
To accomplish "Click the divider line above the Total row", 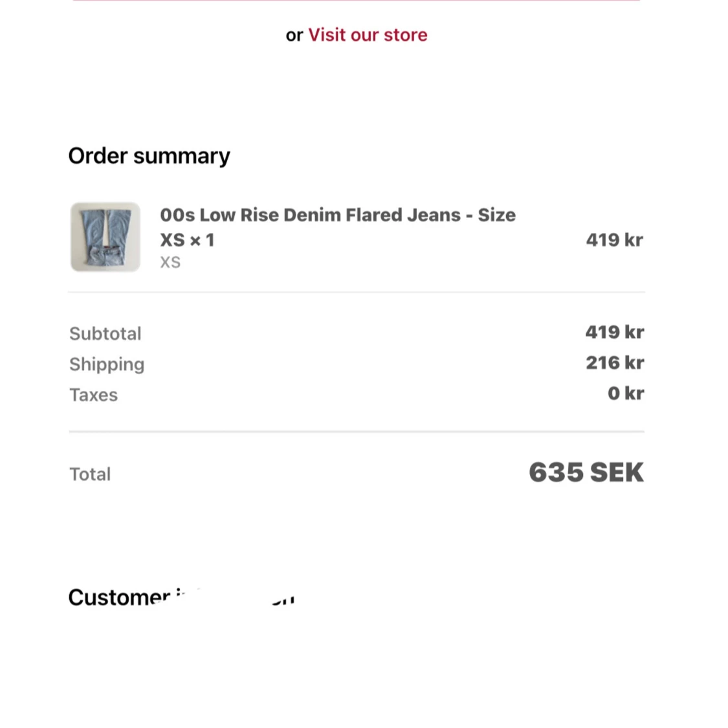I will (357, 431).
